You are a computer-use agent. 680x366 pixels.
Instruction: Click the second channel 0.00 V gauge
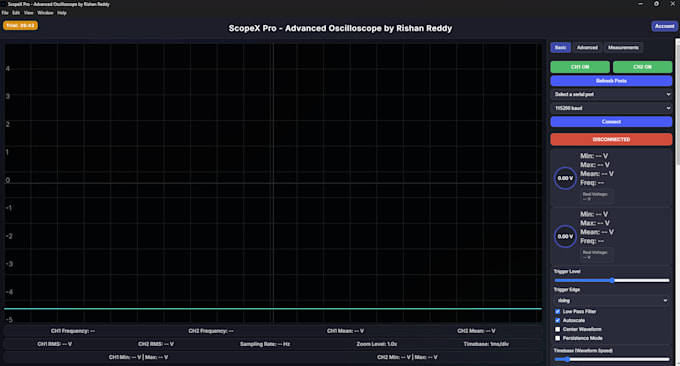point(565,236)
